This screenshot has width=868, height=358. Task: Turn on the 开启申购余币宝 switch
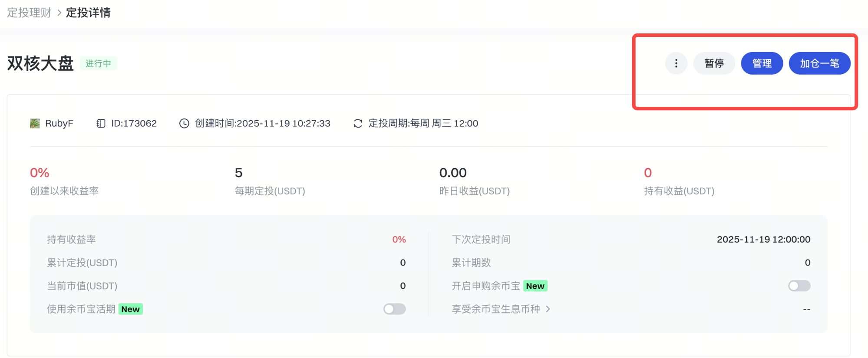[x=799, y=286]
